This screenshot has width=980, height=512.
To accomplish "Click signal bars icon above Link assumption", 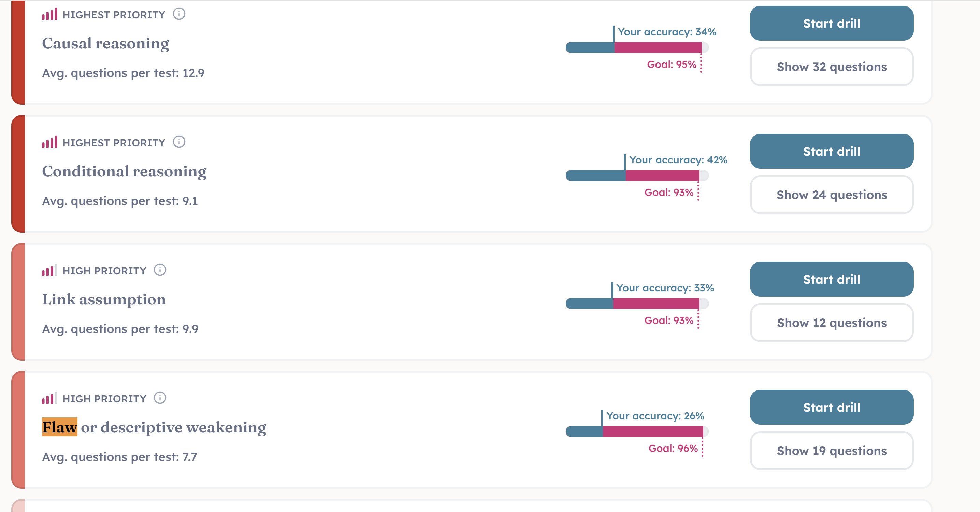I will [x=49, y=270].
